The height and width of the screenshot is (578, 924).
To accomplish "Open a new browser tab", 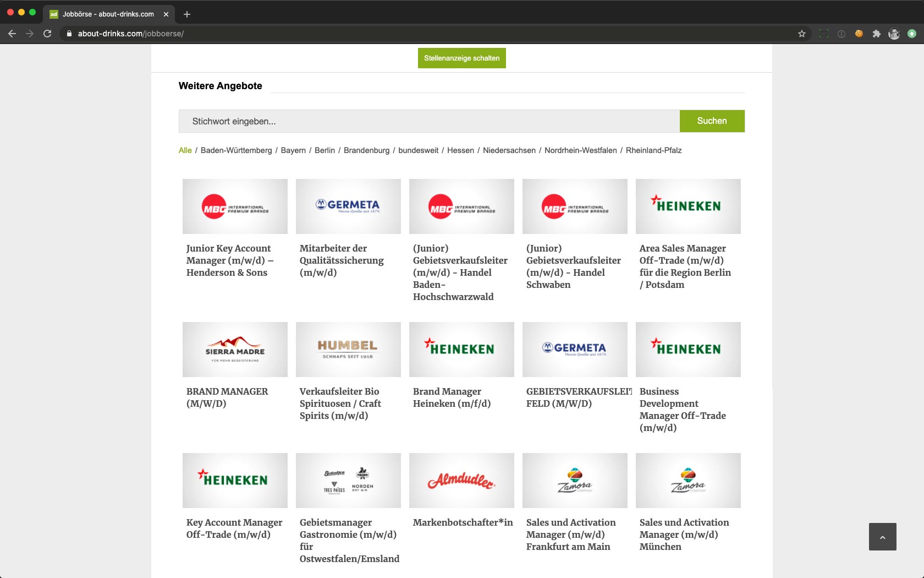I will (x=187, y=14).
